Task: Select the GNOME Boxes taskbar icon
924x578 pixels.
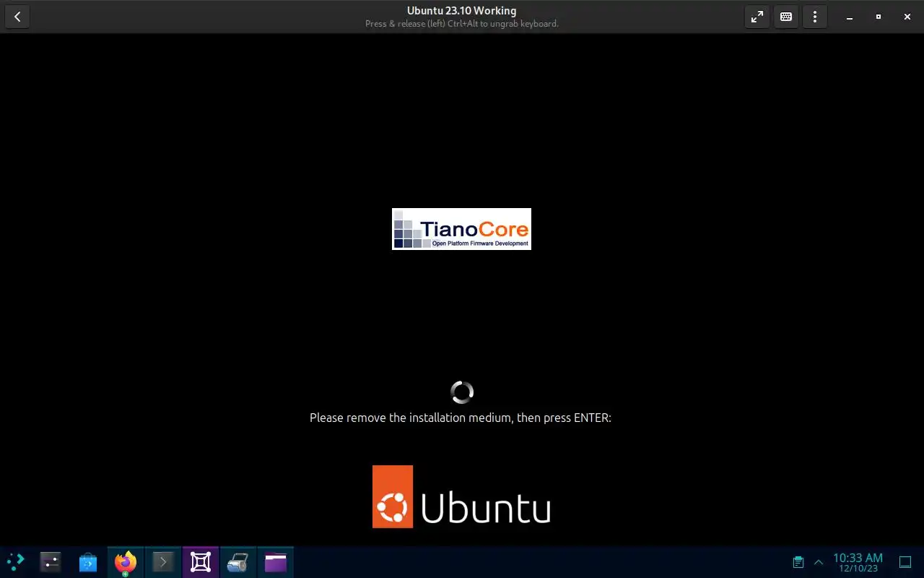Action: [201, 562]
